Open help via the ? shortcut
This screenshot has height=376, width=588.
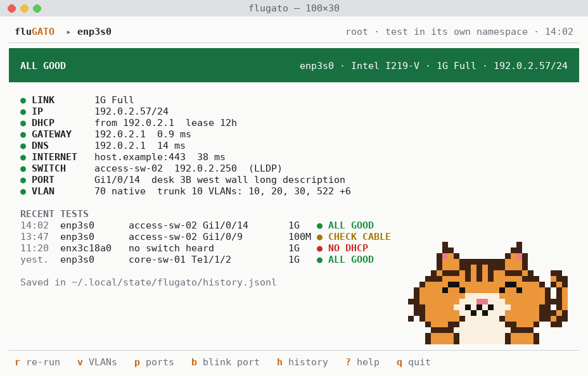click(x=362, y=362)
